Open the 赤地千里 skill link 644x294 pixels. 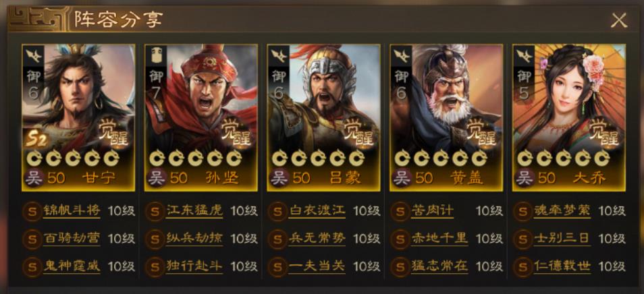click(x=439, y=239)
